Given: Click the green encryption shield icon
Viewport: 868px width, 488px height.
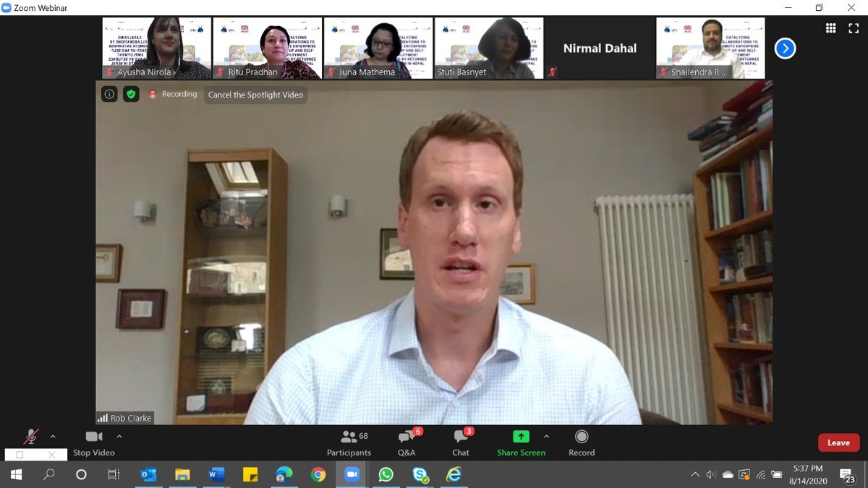Looking at the screenshot, I should pos(131,94).
